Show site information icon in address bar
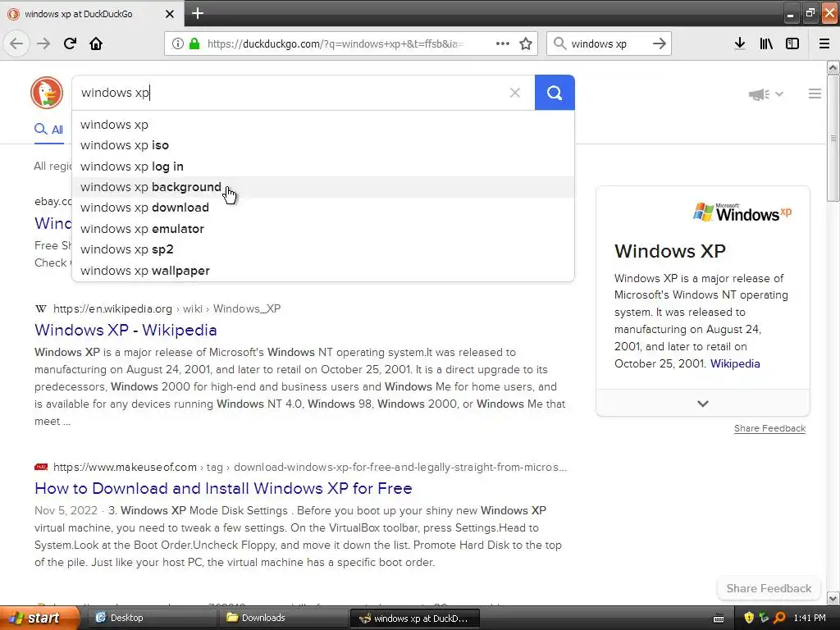 point(178,43)
